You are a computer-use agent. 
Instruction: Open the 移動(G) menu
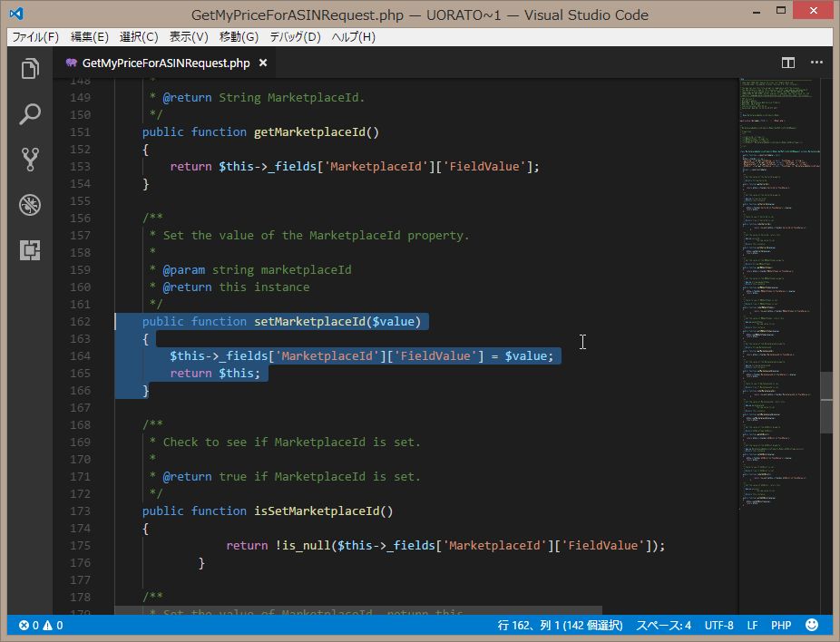[x=239, y=37]
